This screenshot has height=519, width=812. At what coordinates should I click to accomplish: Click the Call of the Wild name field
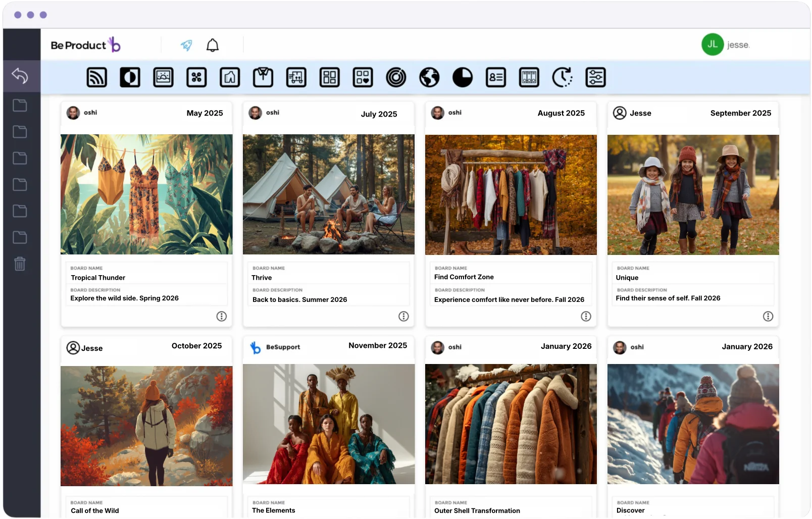click(146, 508)
